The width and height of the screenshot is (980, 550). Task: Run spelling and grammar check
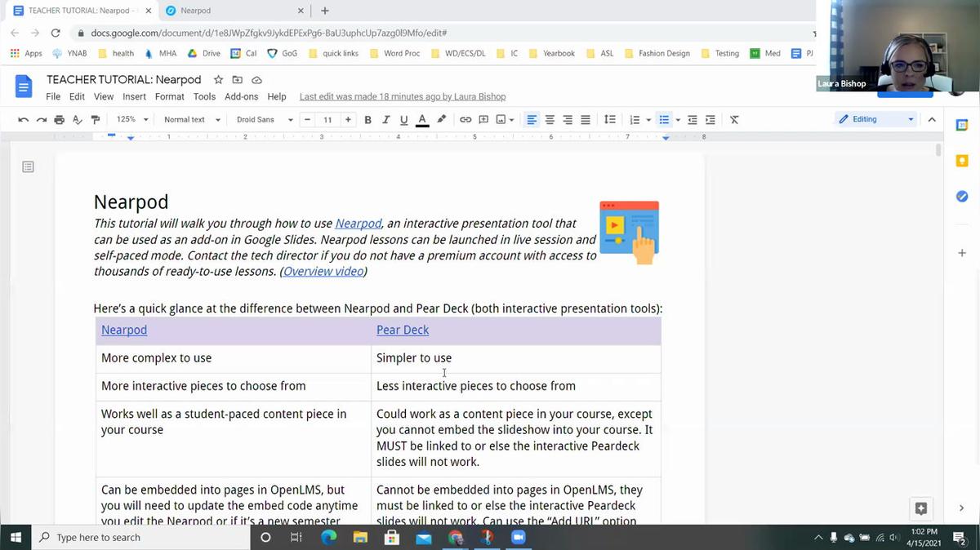click(77, 120)
